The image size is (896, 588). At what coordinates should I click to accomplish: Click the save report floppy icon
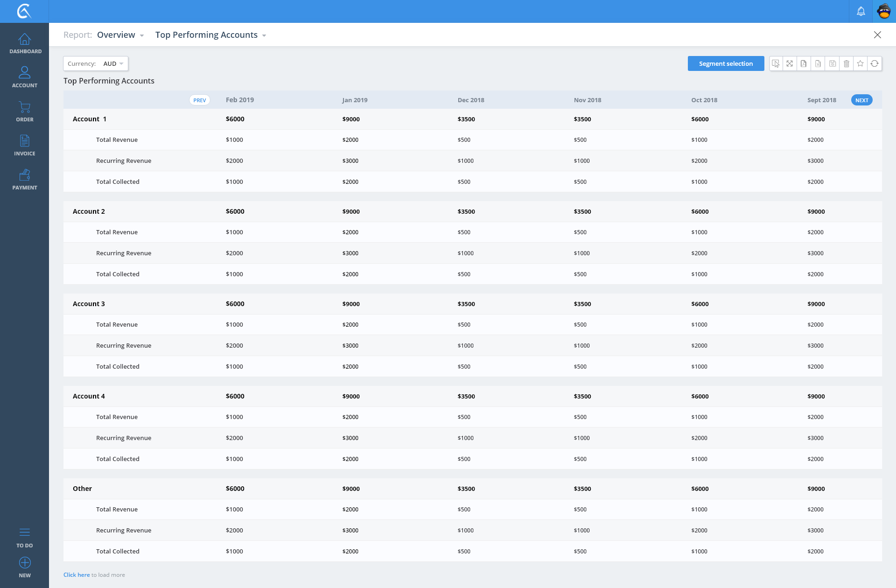(x=832, y=63)
